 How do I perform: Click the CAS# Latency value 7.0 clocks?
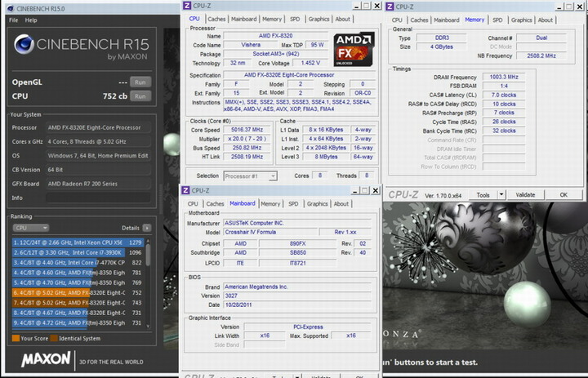pos(504,96)
